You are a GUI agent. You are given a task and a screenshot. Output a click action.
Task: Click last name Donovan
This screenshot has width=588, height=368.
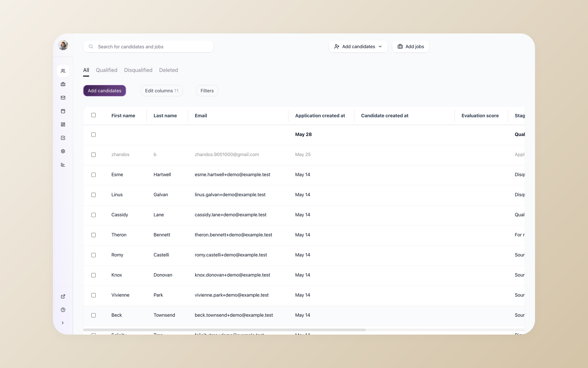coord(163,275)
